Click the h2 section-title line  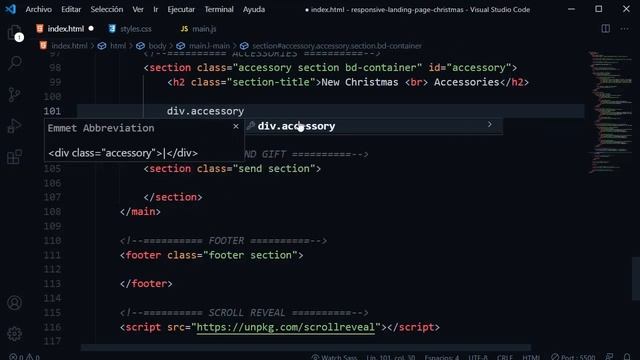tap(348, 82)
